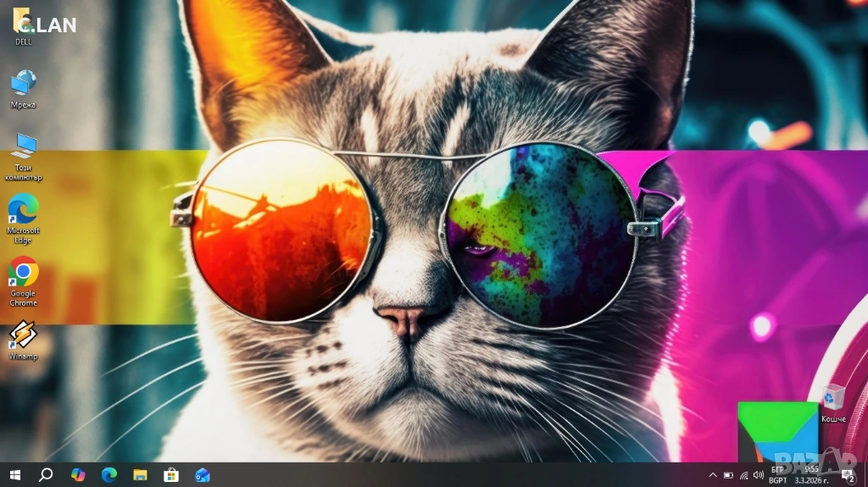This screenshot has width=868, height=487.
Task: Check the battery status tray icon
Action: [728, 475]
